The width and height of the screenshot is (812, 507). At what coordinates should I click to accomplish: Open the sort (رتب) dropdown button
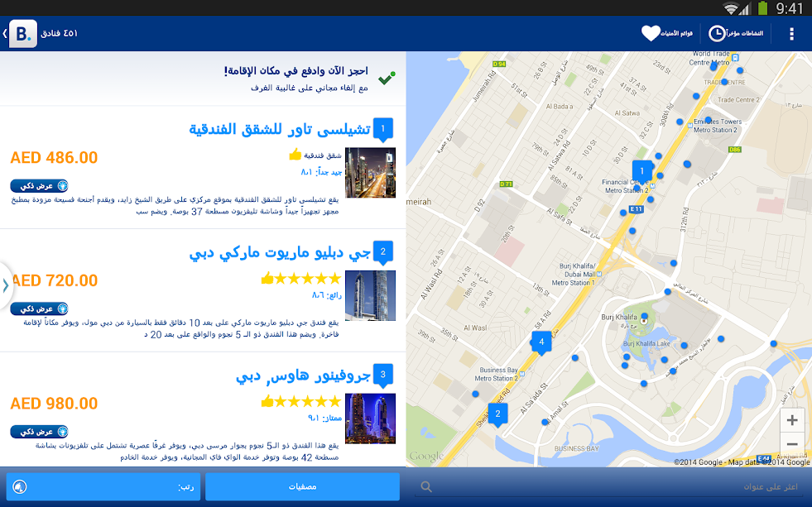click(103, 486)
